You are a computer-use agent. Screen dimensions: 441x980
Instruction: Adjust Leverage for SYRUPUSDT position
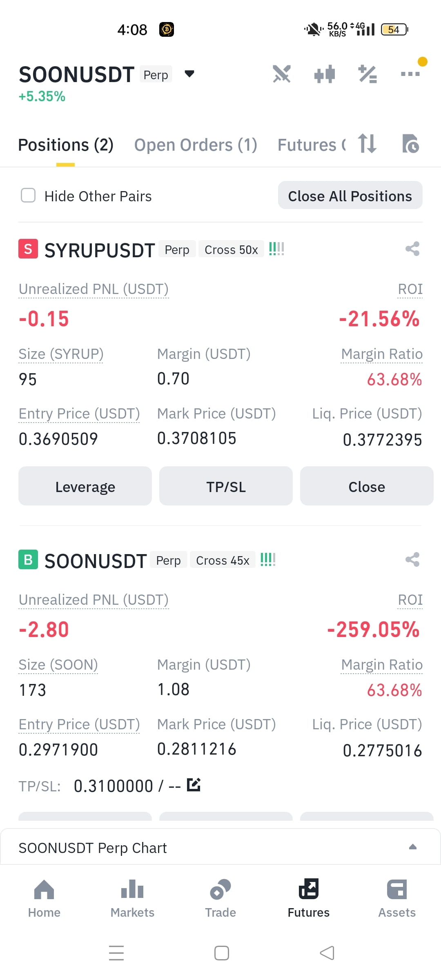85,486
